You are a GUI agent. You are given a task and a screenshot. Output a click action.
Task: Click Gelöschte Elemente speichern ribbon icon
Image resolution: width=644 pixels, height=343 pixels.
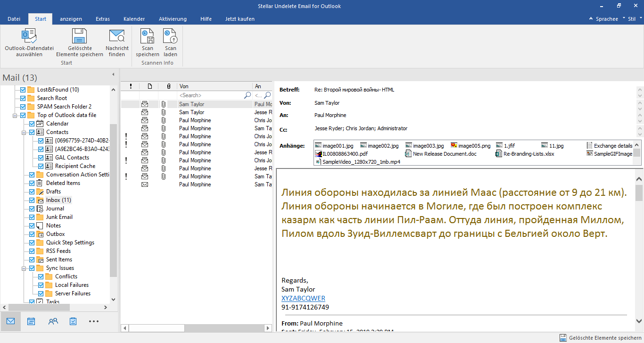[79, 37]
